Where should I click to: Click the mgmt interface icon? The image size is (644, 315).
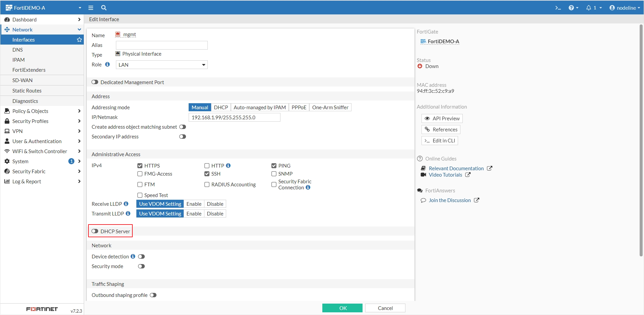click(x=118, y=34)
